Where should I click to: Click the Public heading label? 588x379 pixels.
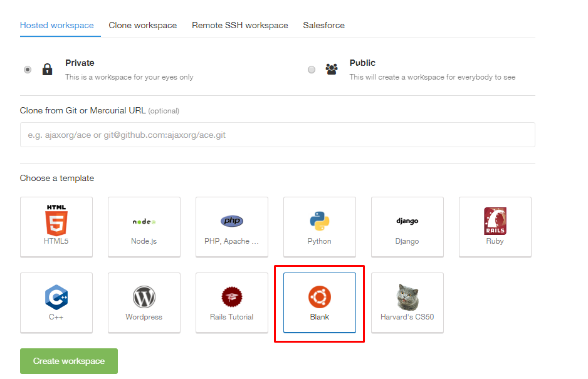coord(362,63)
